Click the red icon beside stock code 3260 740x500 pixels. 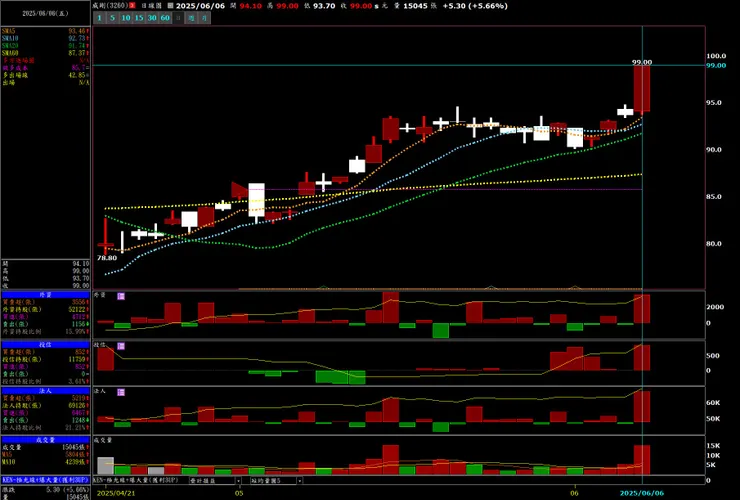click(x=133, y=6)
